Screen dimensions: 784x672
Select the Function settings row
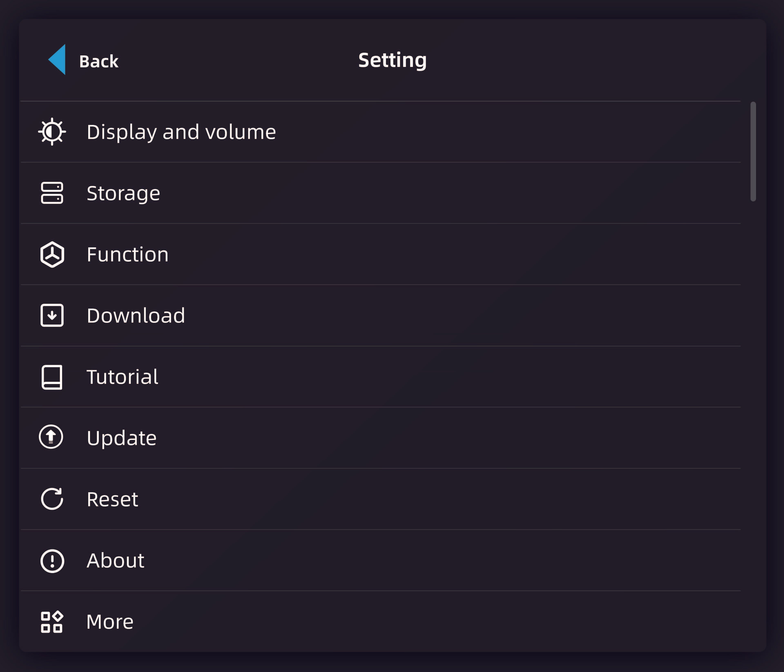click(127, 254)
